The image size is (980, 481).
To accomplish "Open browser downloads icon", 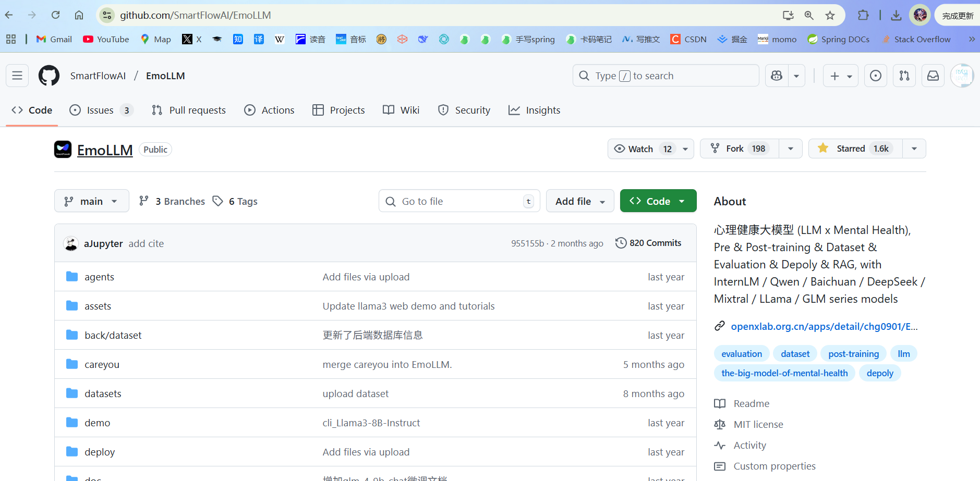I will coord(896,15).
